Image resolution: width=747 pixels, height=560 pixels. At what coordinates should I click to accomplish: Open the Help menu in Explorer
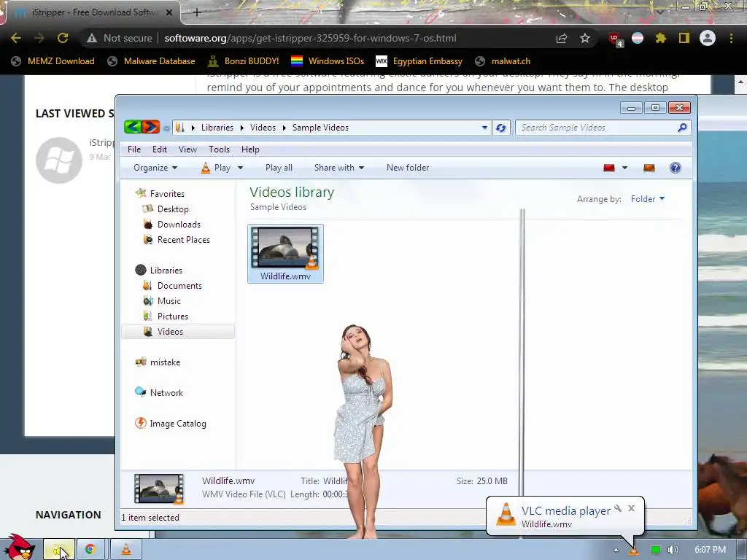tap(250, 149)
